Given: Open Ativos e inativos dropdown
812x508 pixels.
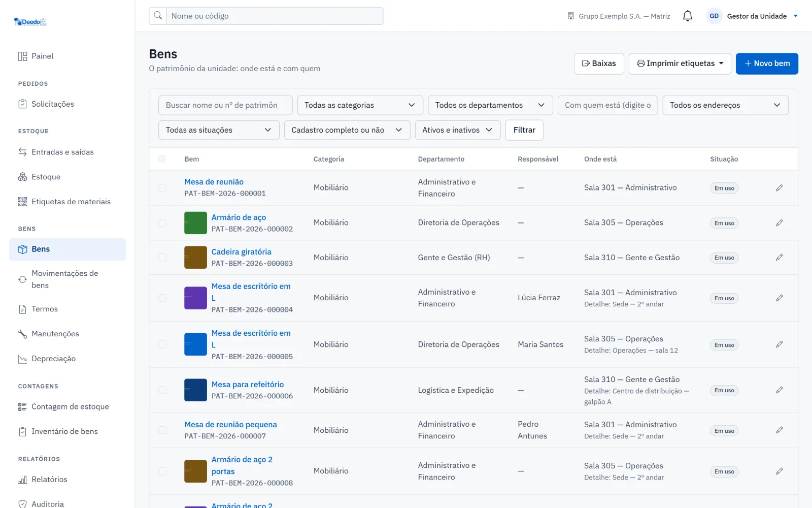Looking at the screenshot, I should pos(458,130).
